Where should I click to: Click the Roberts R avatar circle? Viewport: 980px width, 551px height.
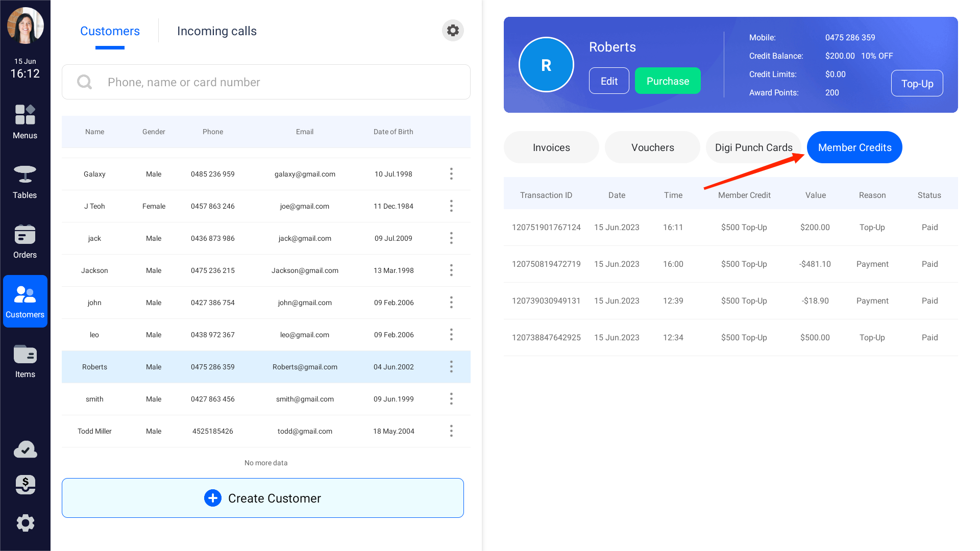[x=546, y=65]
